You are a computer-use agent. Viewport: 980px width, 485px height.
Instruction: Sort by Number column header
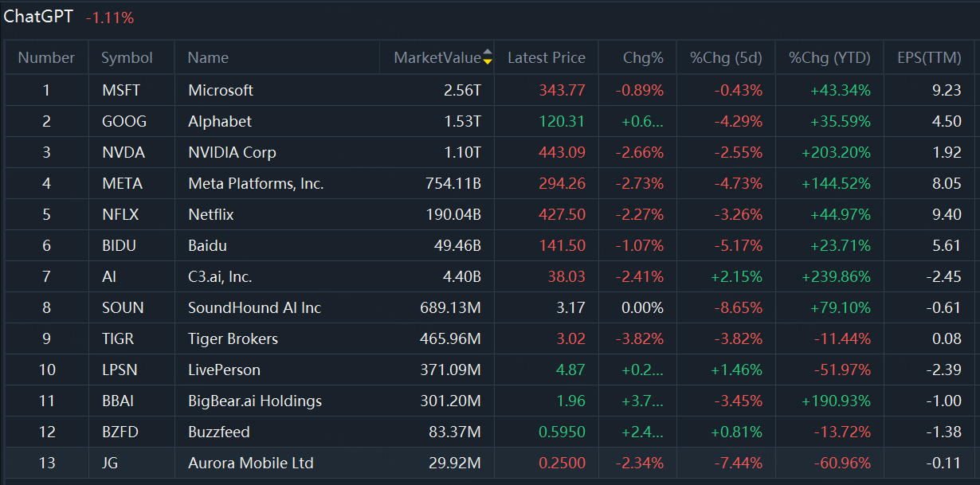click(46, 57)
